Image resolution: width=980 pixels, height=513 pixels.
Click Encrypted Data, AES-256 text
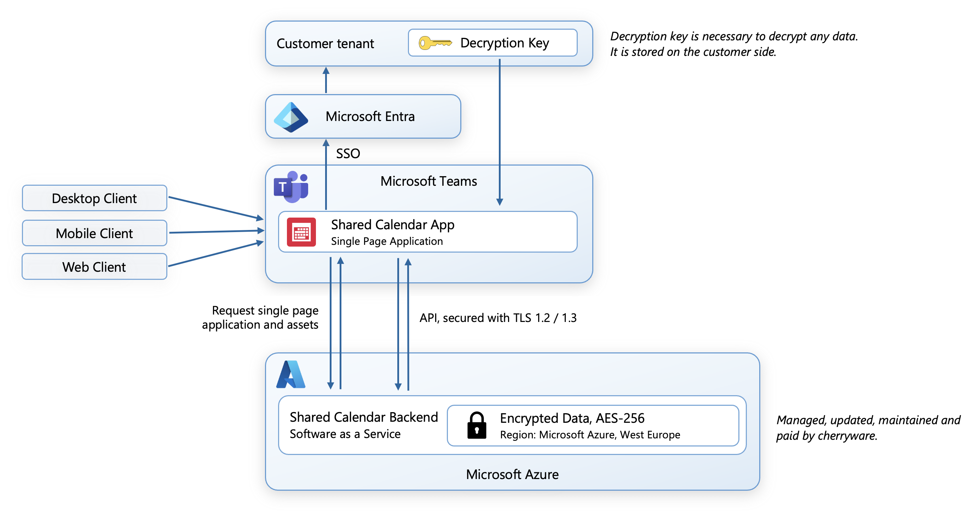[572, 418]
